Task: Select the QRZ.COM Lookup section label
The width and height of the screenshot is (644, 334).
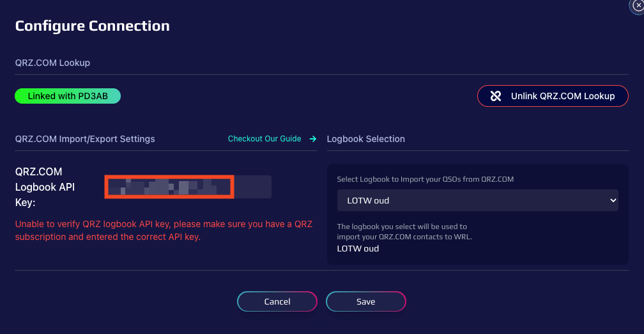Action: pos(52,63)
